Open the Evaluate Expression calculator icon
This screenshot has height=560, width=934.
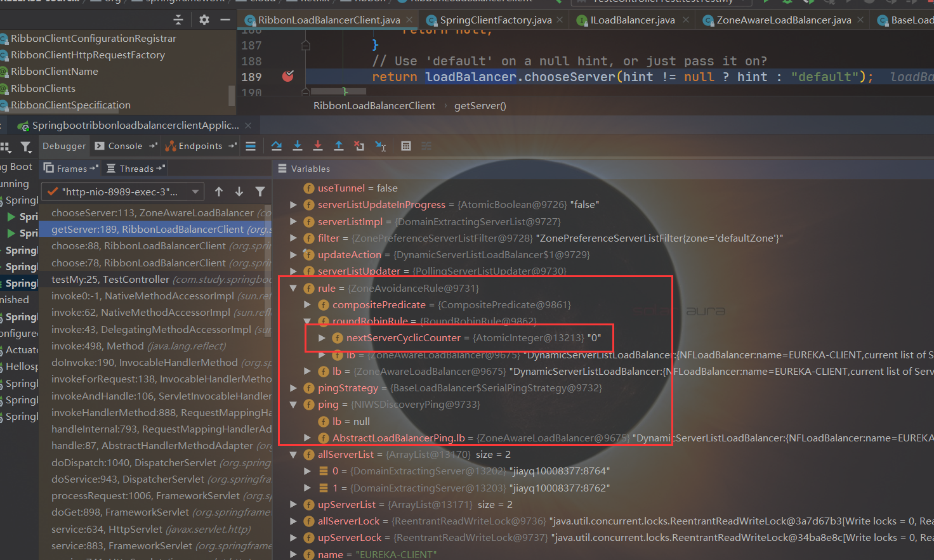click(406, 146)
